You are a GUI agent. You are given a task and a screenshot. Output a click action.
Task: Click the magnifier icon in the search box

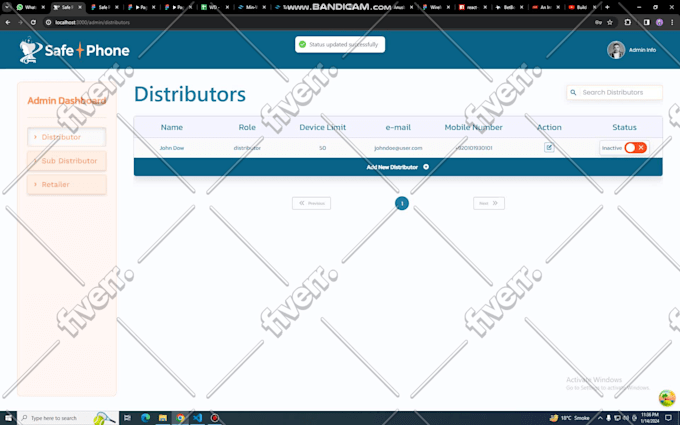(x=573, y=92)
